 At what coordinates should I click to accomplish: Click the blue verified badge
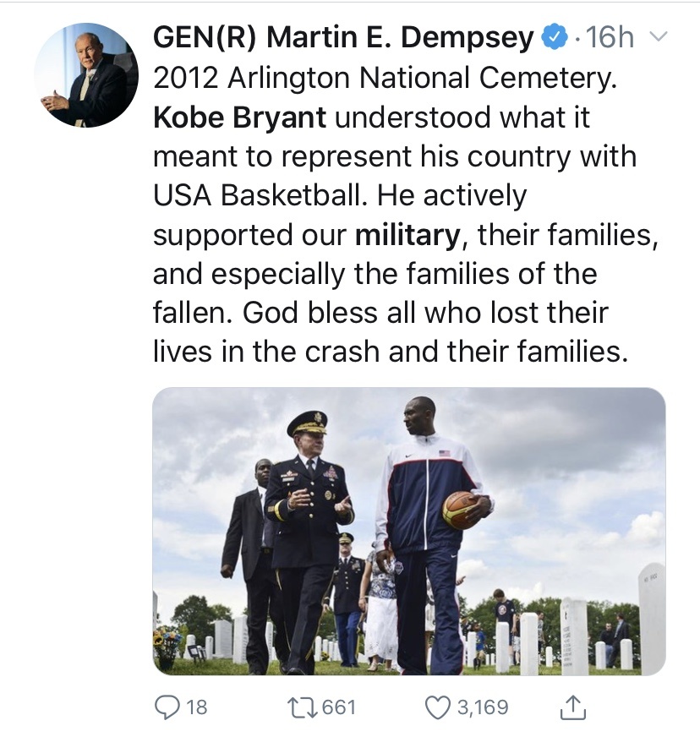(x=554, y=38)
